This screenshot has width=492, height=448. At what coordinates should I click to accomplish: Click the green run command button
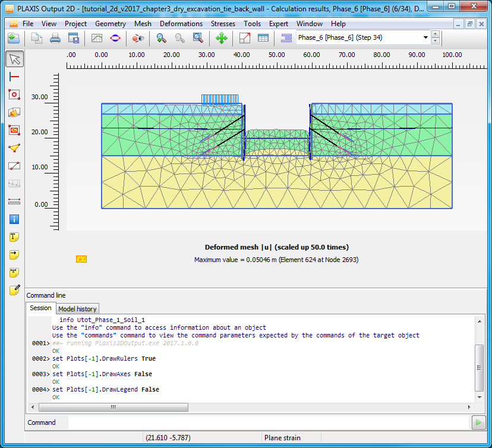[478, 422]
